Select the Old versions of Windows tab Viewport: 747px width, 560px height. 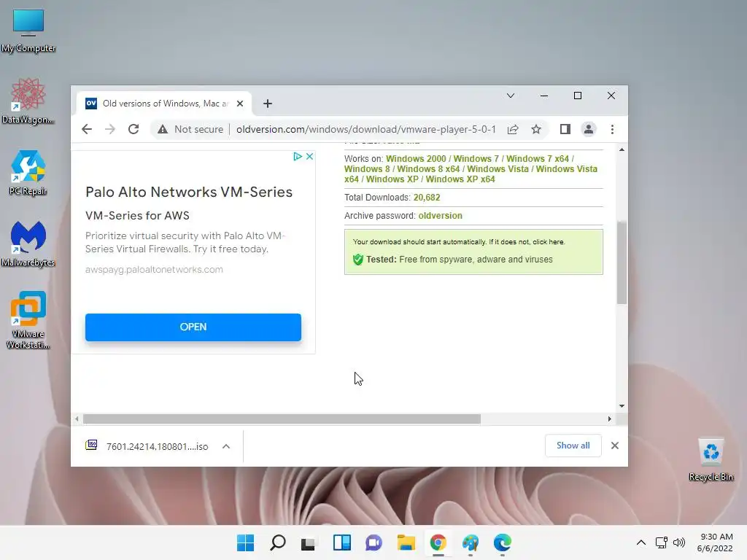(165, 104)
